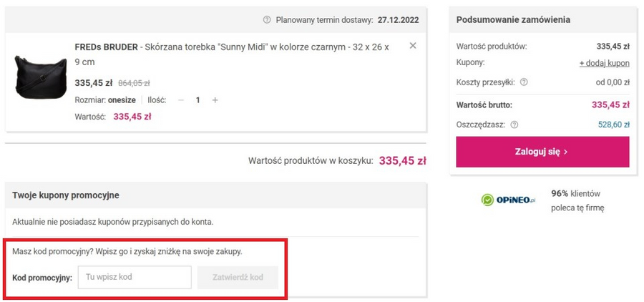The height and width of the screenshot is (302, 644).
Task: Open help icon next to Koszty przesyłki
Action: coord(524,82)
